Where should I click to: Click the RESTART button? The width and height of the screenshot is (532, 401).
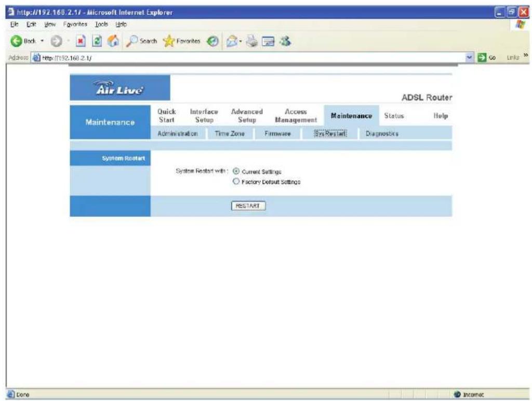248,206
